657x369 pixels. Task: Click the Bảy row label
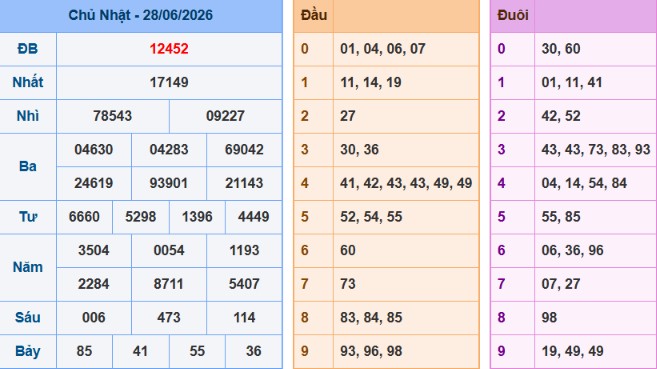tap(28, 351)
